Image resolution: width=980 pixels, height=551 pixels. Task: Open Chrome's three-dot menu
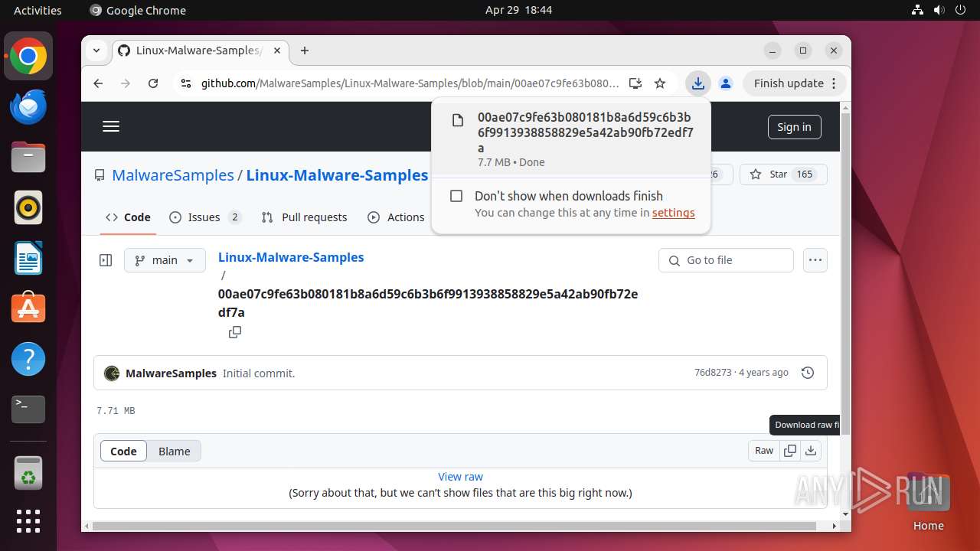coord(835,83)
